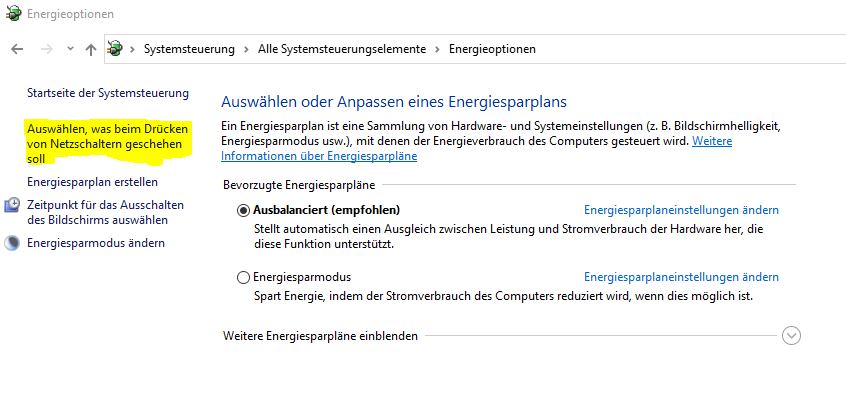Viewport: 846px width, 394px height.
Task: Select the Energiesparmodus radio button
Action: pyautogui.click(x=243, y=277)
